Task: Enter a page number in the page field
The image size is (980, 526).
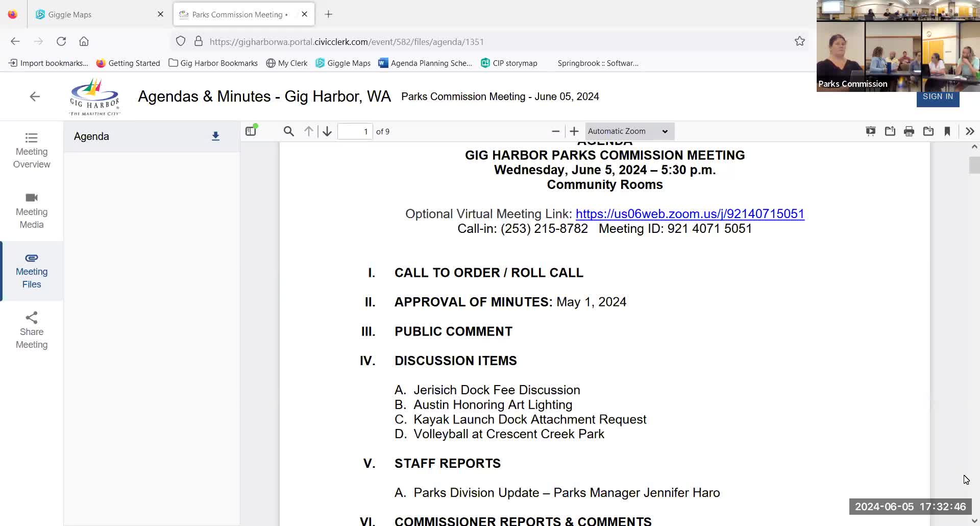Action: pyautogui.click(x=355, y=131)
